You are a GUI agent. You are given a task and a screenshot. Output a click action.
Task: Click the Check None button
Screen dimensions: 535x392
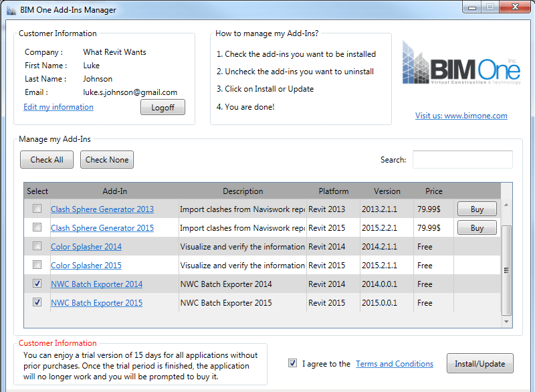106,159
